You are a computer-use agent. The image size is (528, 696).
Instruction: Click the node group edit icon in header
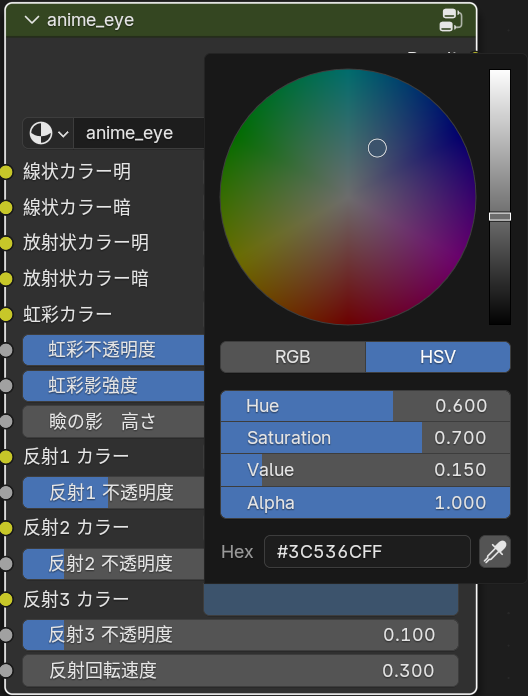pos(450,20)
